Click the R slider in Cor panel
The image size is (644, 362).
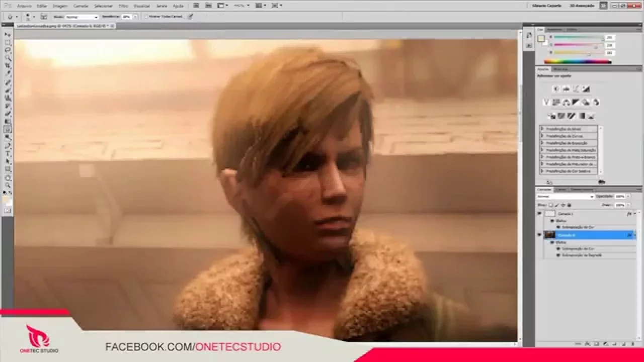click(579, 38)
